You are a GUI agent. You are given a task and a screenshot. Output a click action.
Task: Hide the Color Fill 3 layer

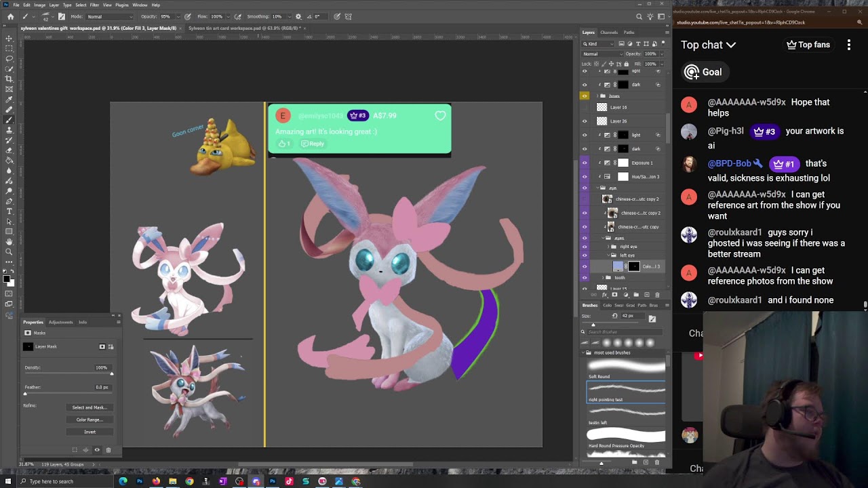click(585, 266)
